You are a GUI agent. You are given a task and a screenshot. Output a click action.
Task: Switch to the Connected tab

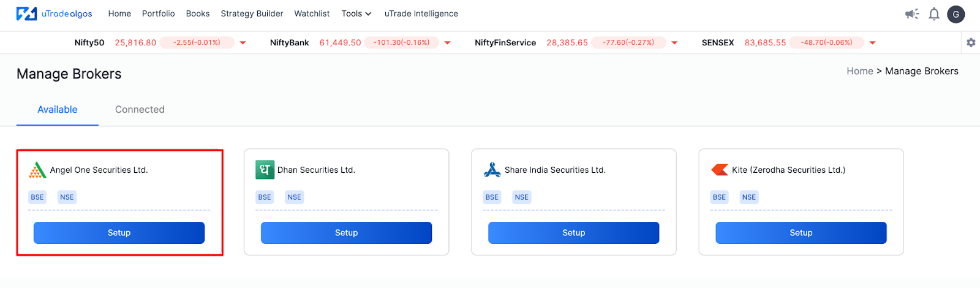pyautogui.click(x=140, y=110)
